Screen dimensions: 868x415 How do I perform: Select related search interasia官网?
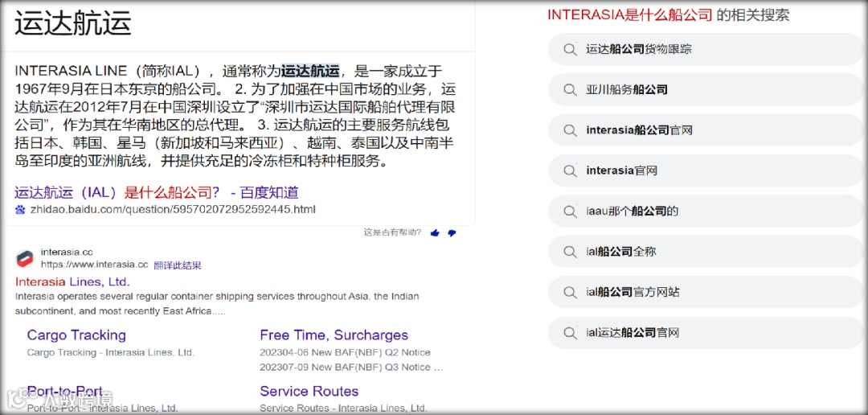pos(707,171)
